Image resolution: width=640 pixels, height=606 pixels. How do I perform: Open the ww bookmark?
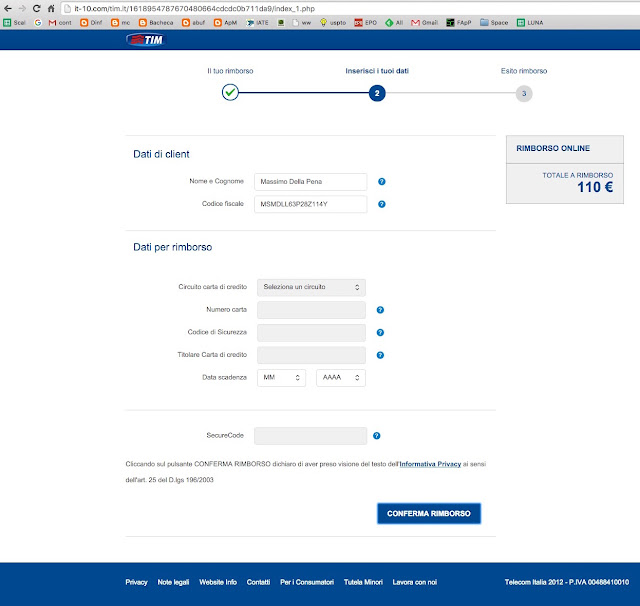click(x=302, y=23)
